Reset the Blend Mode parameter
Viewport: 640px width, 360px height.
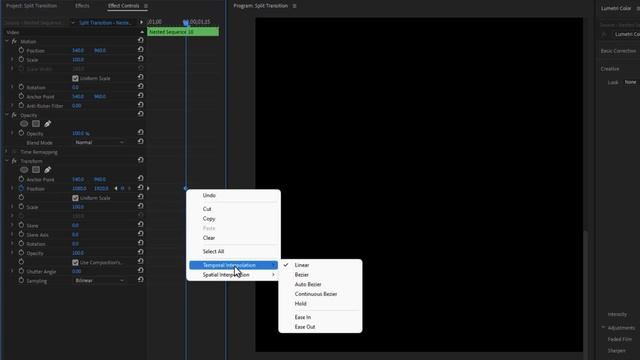pos(140,142)
